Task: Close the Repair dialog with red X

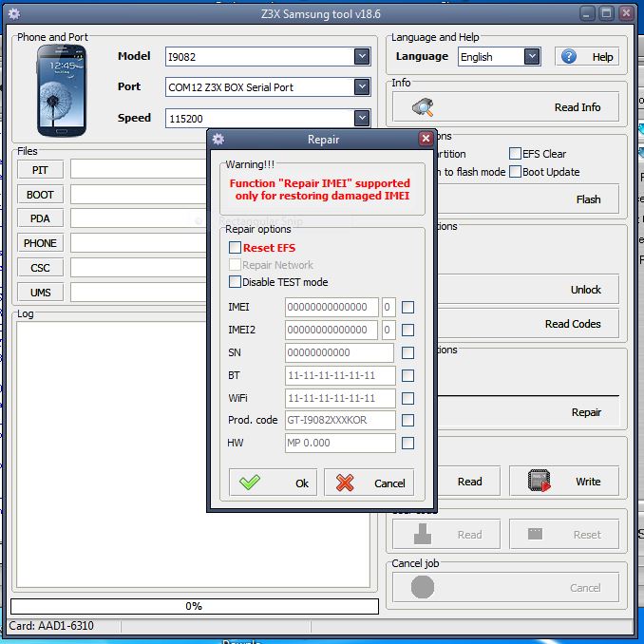Action: (x=426, y=139)
